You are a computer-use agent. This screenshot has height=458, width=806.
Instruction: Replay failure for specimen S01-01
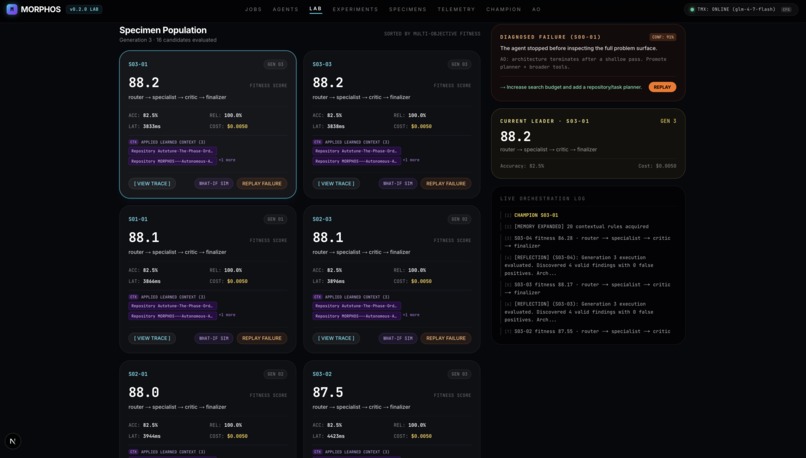coord(262,338)
